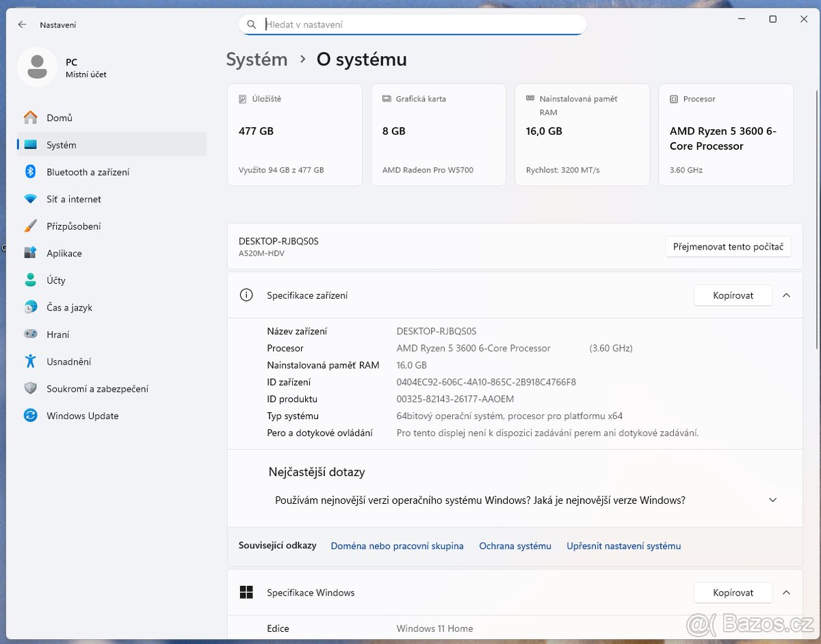This screenshot has height=644, width=821.
Task: Open the Ochrana systému link
Action: point(515,546)
